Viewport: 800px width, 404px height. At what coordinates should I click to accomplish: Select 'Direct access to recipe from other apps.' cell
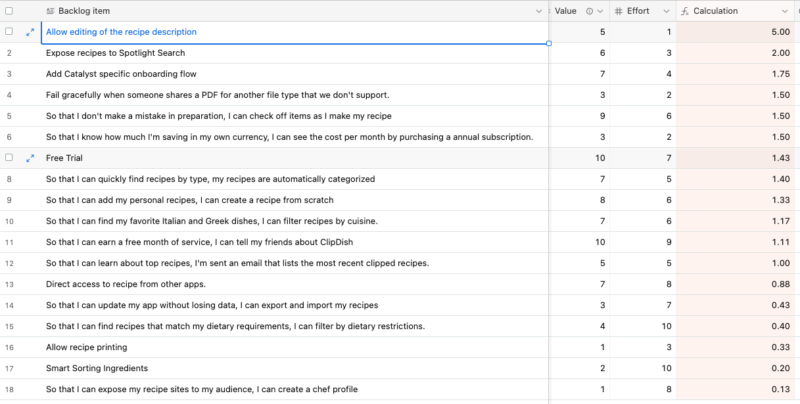[294, 284]
